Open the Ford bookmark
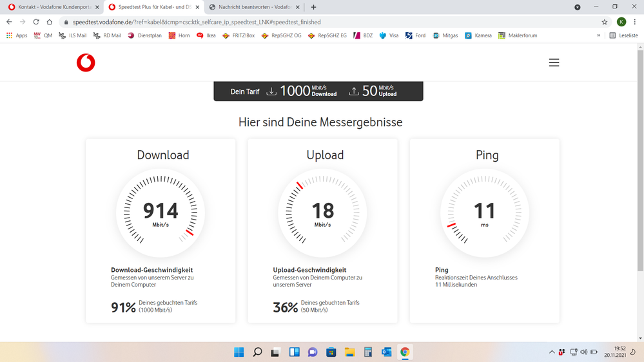 416,35
